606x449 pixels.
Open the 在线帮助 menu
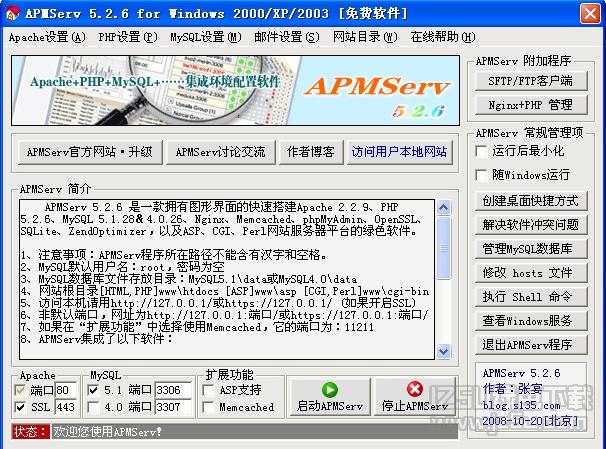pos(443,37)
